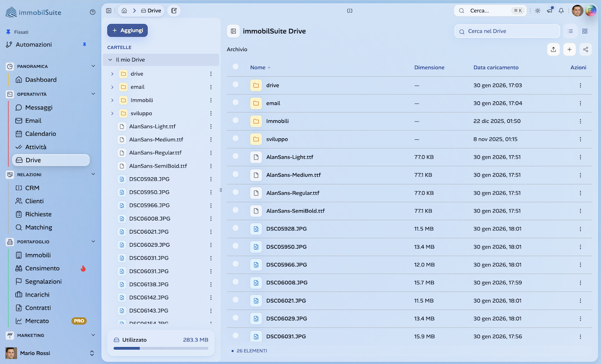Focus the Cerca nel Drive search field

point(509,31)
